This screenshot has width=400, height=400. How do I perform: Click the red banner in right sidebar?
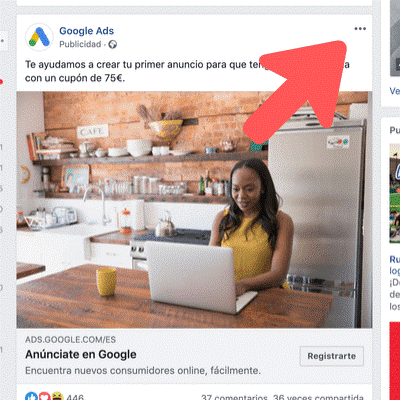coord(395,361)
